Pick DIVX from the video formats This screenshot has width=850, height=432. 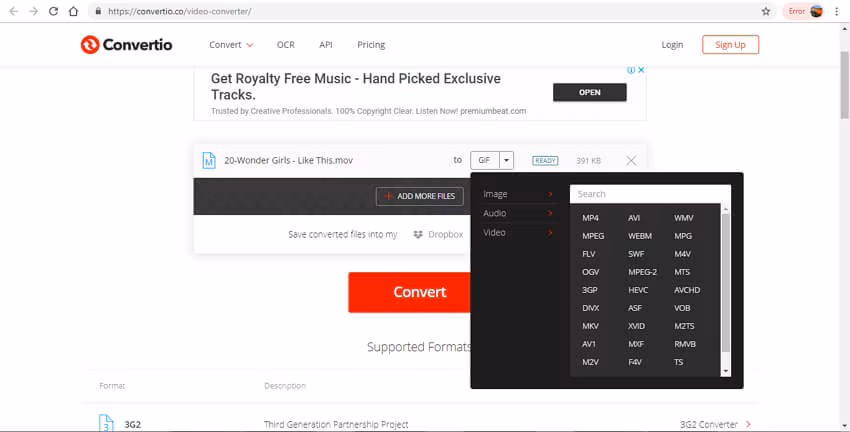[590, 308]
